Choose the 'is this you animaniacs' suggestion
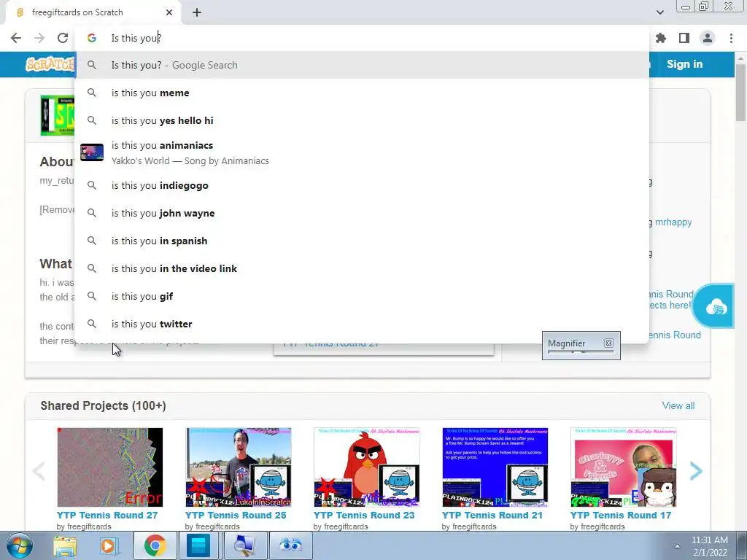747x560 pixels. tap(362, 153)
